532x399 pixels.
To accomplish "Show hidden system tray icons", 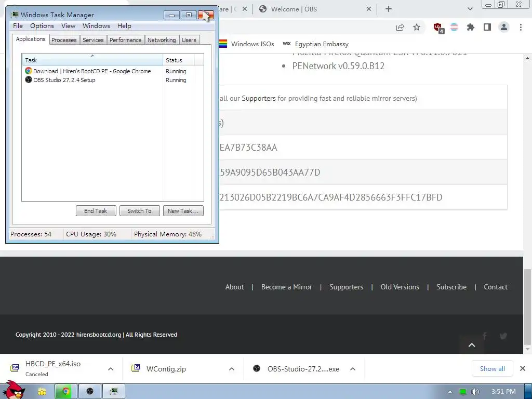I will (450, 392).
